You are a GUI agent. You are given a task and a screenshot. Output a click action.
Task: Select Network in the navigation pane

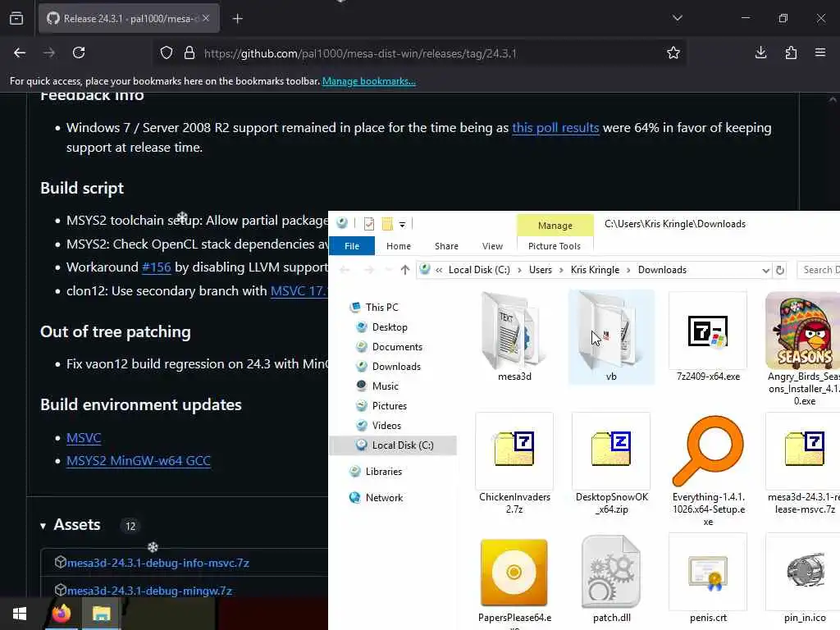tap(384, 498)
